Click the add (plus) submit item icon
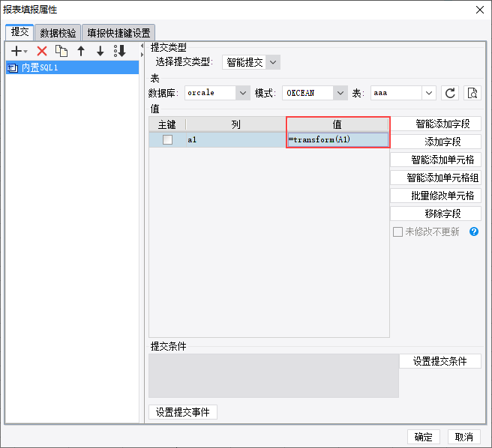Image resolution: width=492 pixels, height=448 pixels. [16, 51]
